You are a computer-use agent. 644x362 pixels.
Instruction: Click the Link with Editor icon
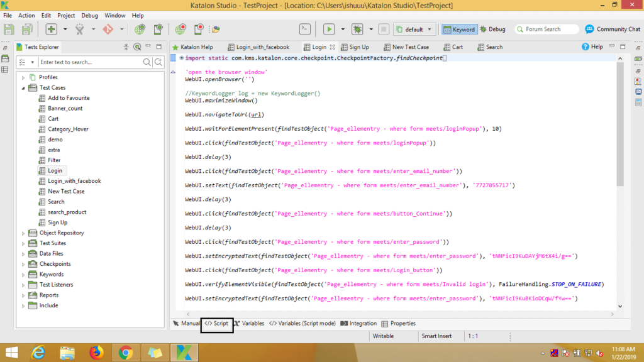138,47
